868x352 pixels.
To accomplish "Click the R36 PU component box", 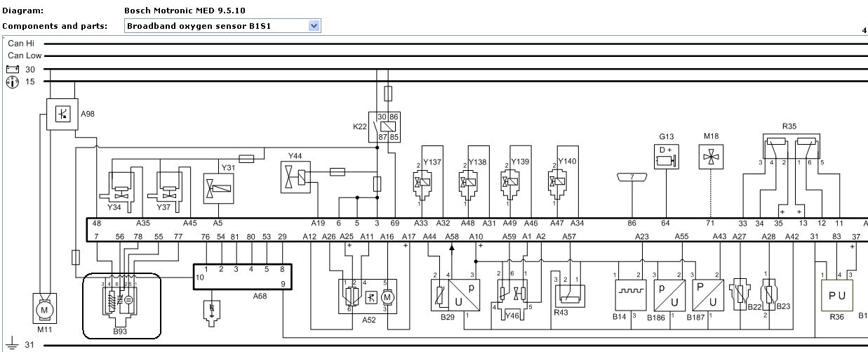I will point(836,295).
